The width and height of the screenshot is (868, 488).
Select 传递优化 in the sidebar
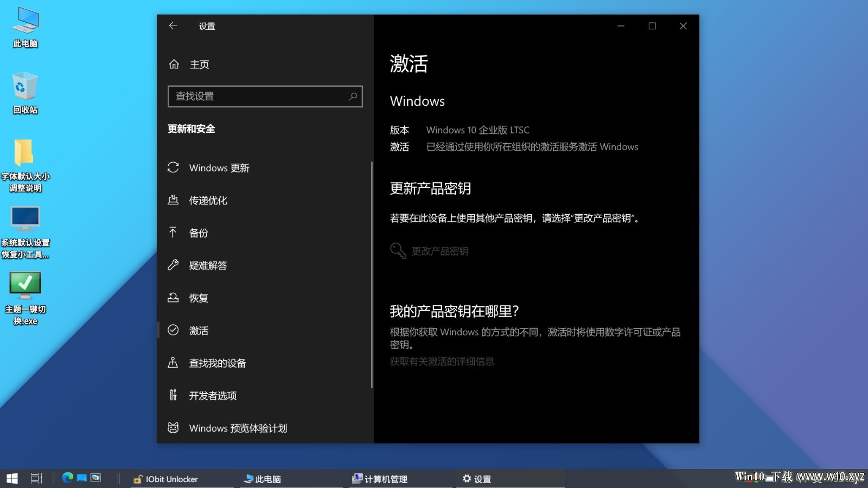[264, 201]
